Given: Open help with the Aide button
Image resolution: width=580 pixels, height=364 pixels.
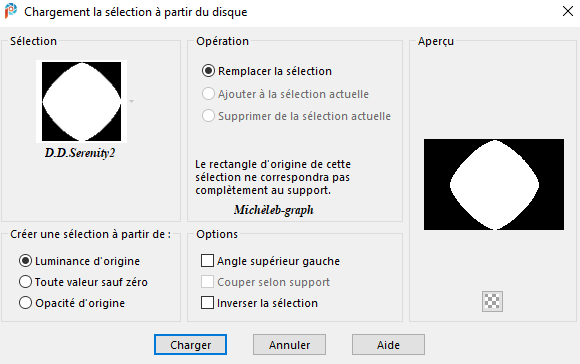Looking at the screenshot, I should [388, 345].
